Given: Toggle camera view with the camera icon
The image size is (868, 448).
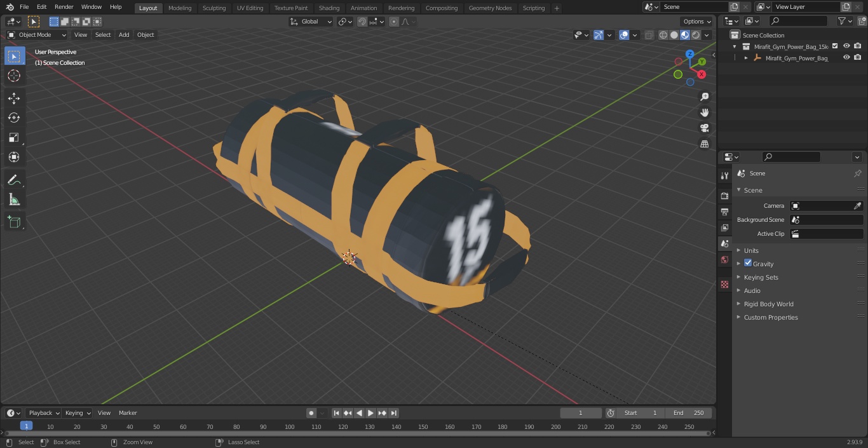Looking at the screenshot, I should pyautogui.click(x=704, y=128).
